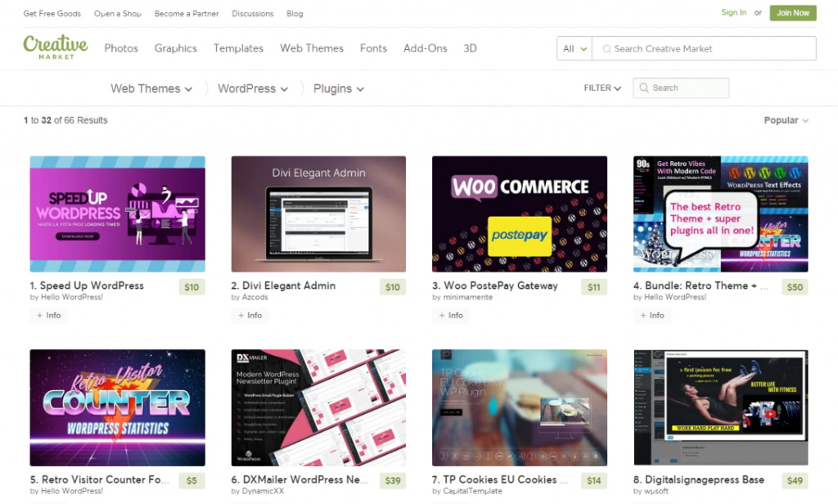Click the $10 price of Speed Up WordPress
This screenshot has height=504, width=838.
tap(191, 287)
